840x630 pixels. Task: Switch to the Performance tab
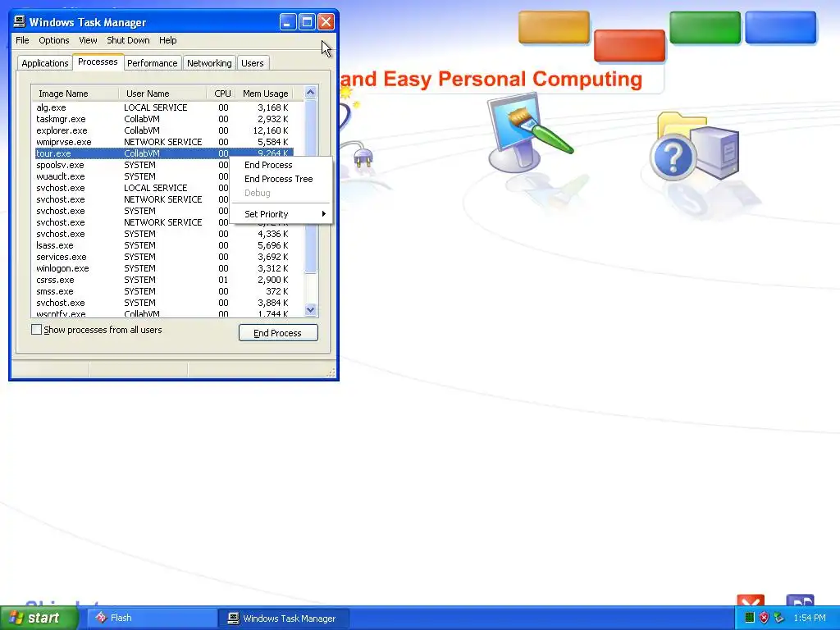(x=152, y=63)
